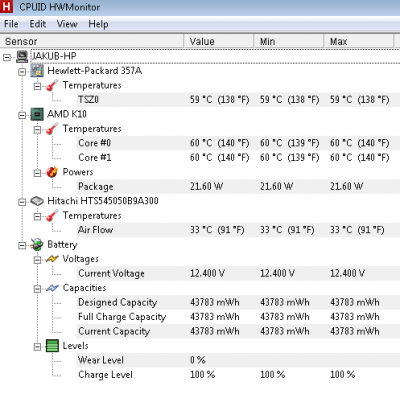Click the thermometer icon under Hitachi drive
This screenshot has height=398, width=400.
coord(52,216)
